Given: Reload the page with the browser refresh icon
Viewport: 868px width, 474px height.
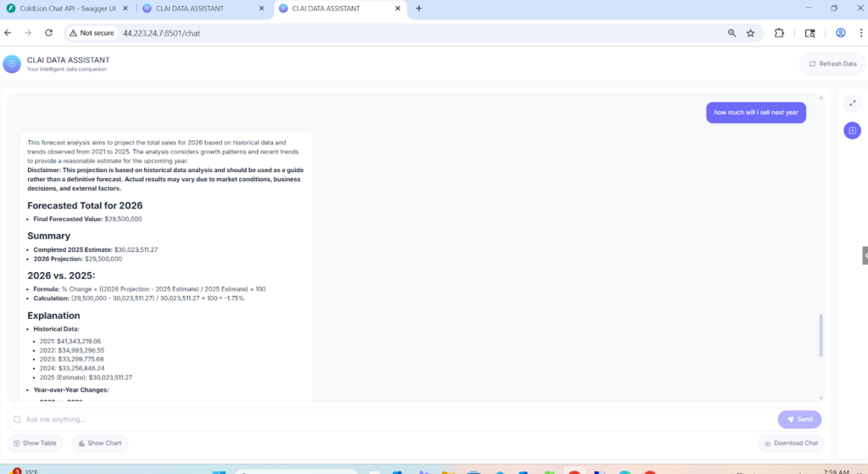Looking at the screenshot, I should (48, 33).
